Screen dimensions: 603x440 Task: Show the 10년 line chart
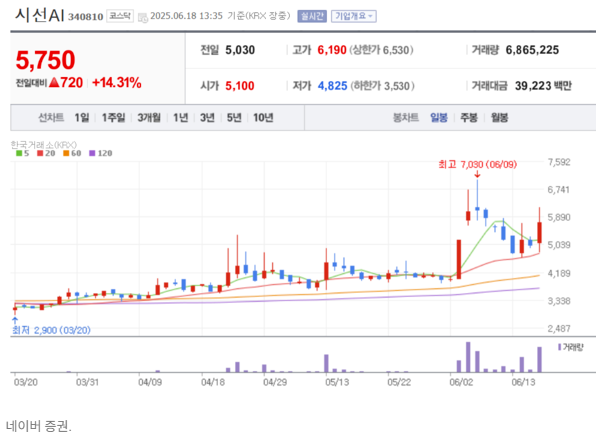click(263, 117)
